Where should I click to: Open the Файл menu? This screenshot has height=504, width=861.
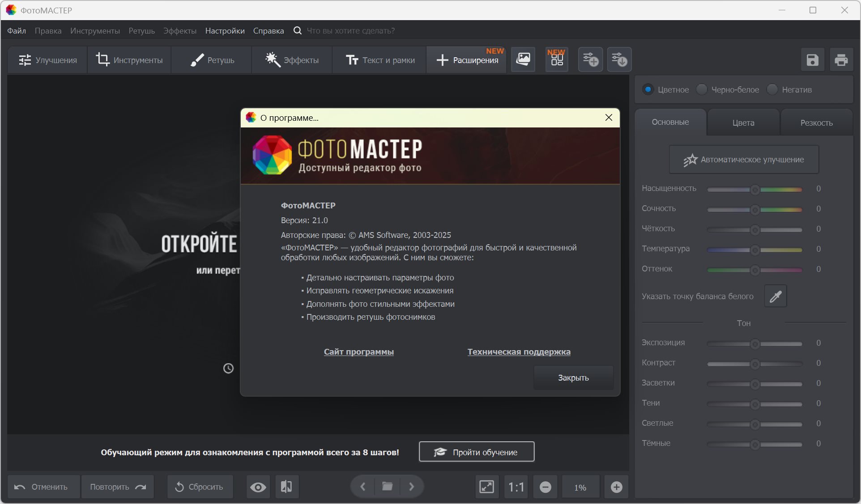17,31
